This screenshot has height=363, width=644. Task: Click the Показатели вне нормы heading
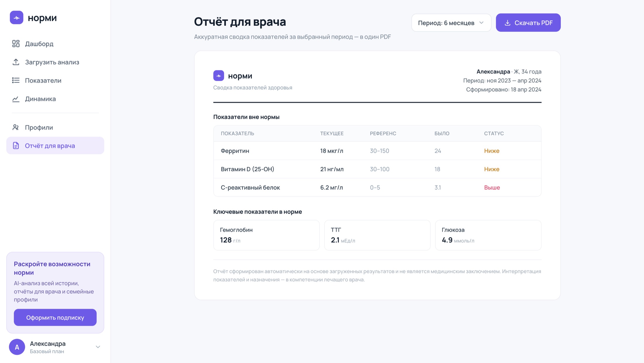click(246, 117)
